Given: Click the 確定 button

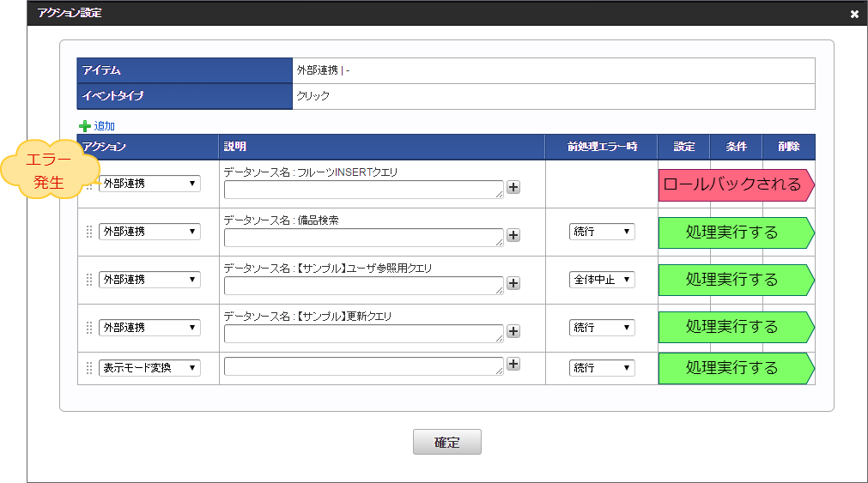Looking at the screenshot, I should coord(446,442).
